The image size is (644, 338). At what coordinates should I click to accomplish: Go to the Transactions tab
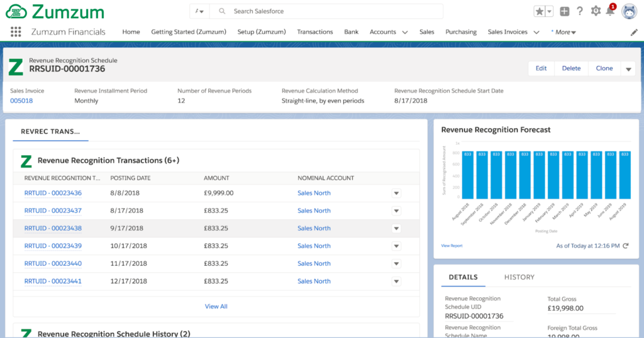(315, 32)
